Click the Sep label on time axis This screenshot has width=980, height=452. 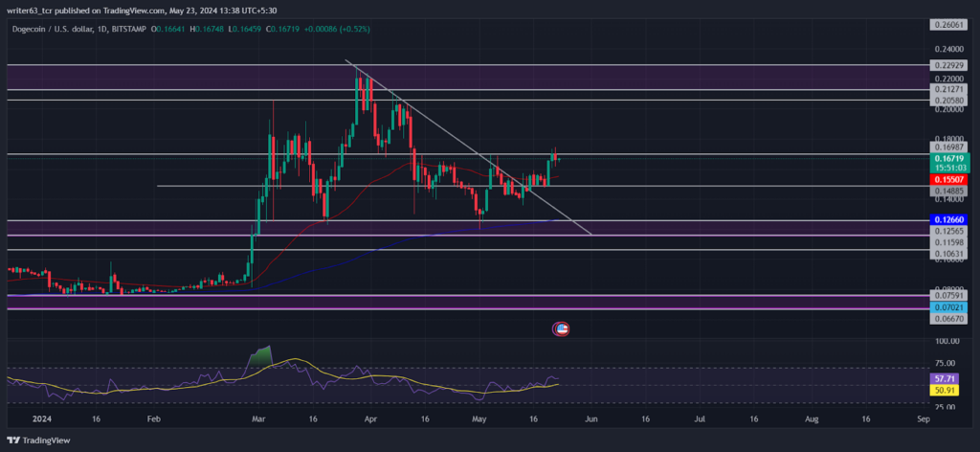point(923,420)
